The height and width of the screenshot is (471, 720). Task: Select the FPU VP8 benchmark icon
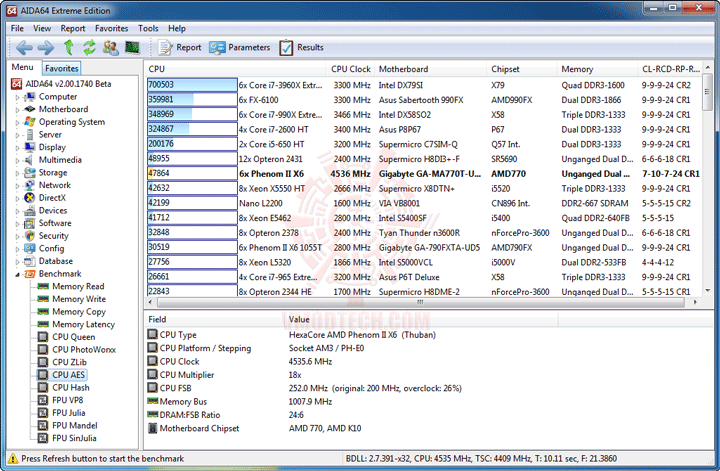(43, 400)
